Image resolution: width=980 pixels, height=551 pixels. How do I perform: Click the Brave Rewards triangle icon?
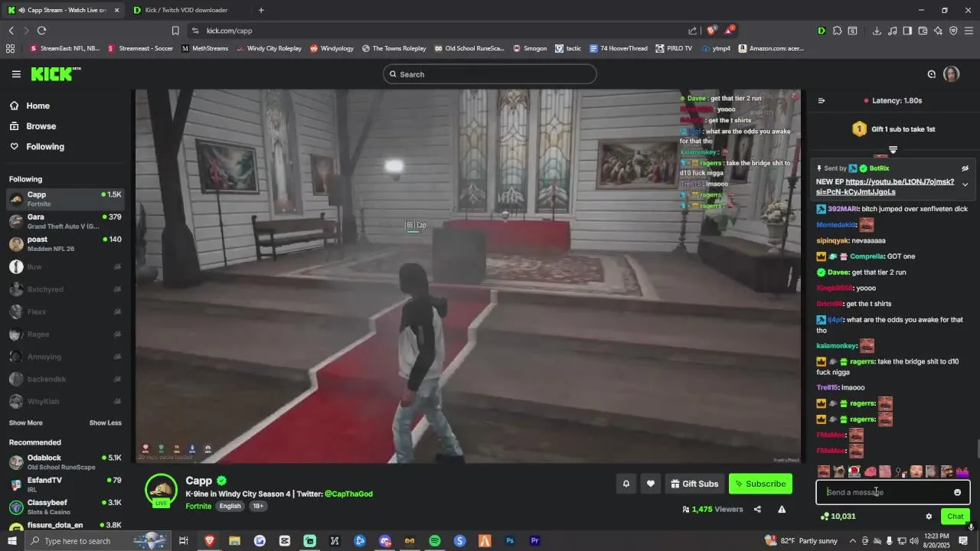coord(730,31)
